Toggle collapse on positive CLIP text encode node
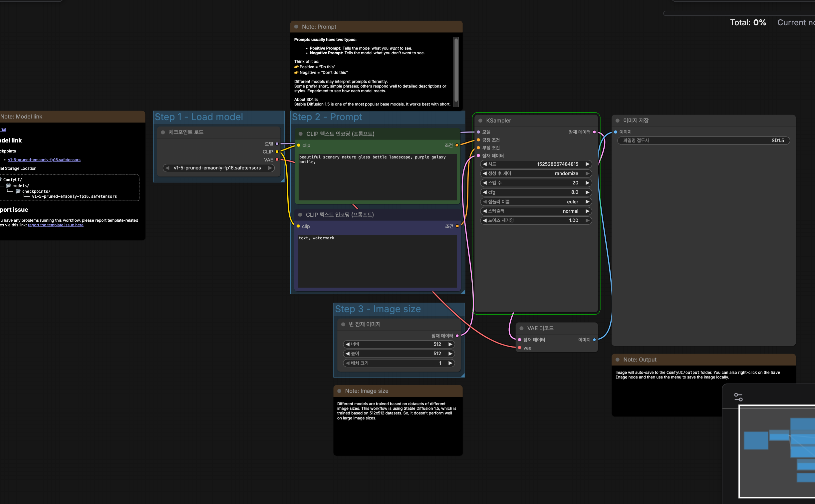815x504 pixels. (300, 134)
